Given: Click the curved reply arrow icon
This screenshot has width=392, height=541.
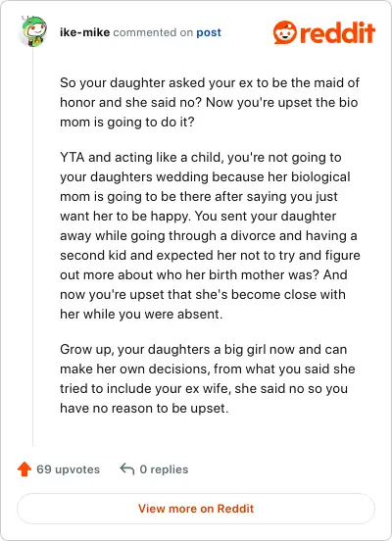Looking at the screenshot, I should [x=127, y=469].
